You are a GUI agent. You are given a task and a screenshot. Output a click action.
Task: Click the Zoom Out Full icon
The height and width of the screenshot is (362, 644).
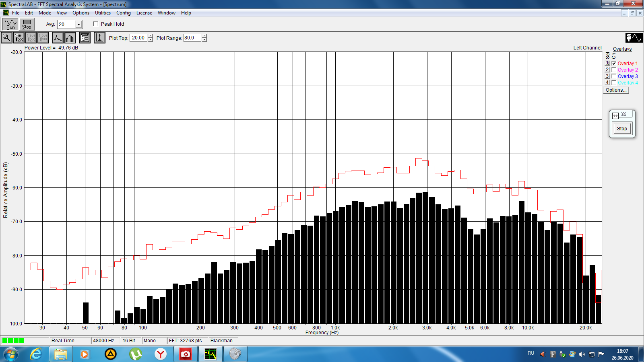pyautogui.click(x=43, y=38)
